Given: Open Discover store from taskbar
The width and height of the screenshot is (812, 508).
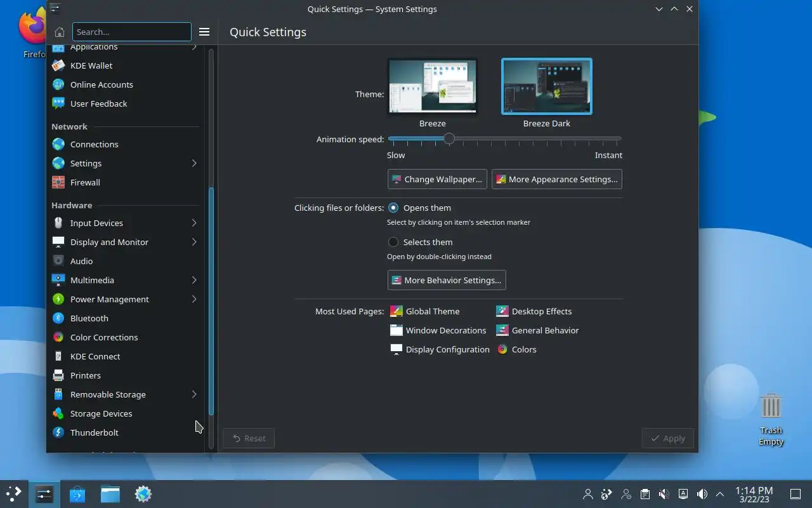Looking at the screenshot, I should pyautogui.click(x=77, y=494).
